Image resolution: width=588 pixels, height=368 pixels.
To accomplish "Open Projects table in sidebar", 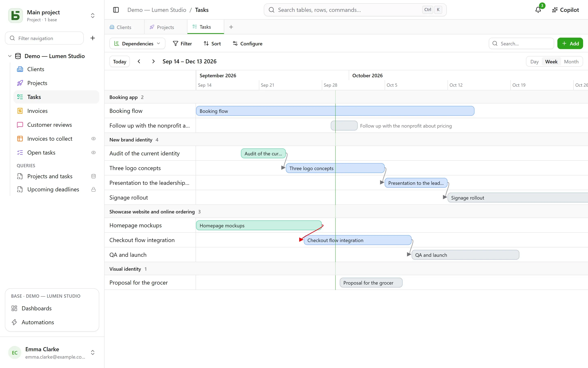I will pyautogui.click(x=56, y=83).
